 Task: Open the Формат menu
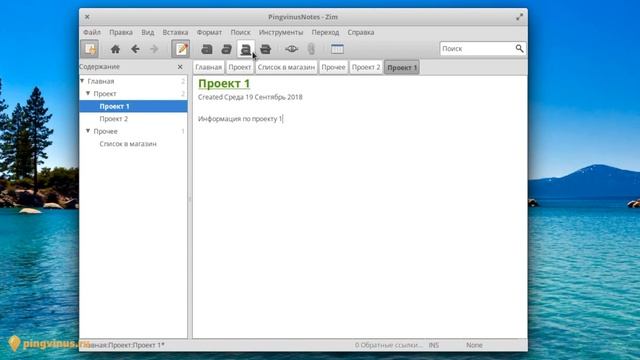pyautogui.click(x=209, y=32)
